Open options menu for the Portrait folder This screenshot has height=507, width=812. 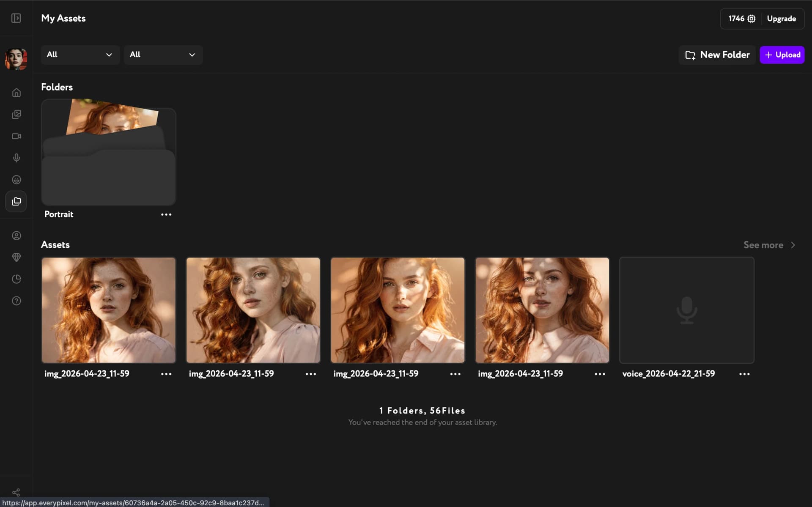[x=166, y=214]
